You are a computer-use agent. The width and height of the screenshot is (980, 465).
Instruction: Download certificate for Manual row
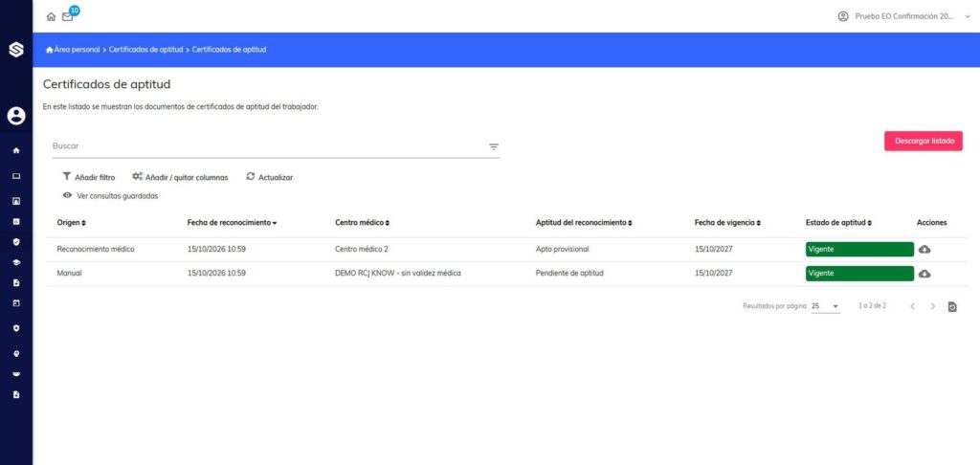point(924,273)
